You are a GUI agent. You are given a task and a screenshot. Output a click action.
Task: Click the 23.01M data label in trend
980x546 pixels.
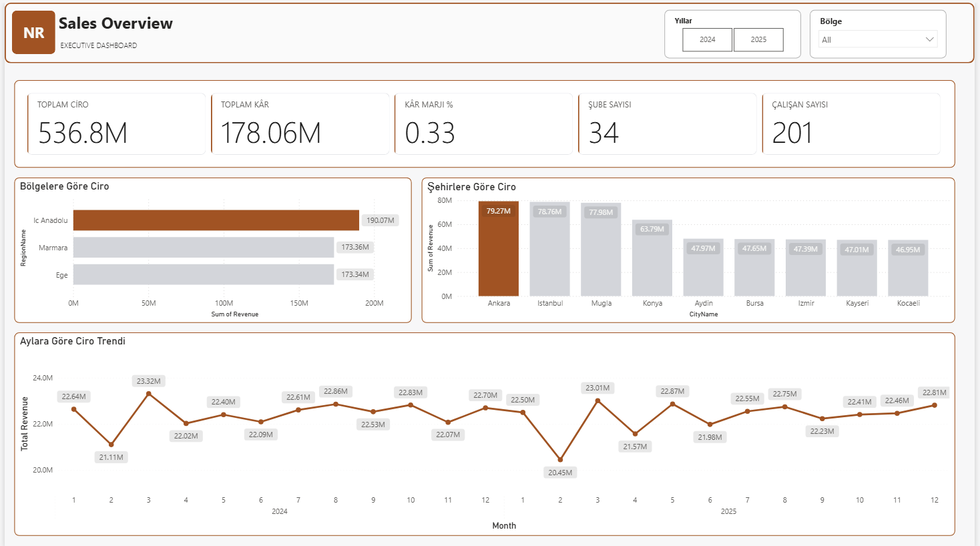[597, 388]
